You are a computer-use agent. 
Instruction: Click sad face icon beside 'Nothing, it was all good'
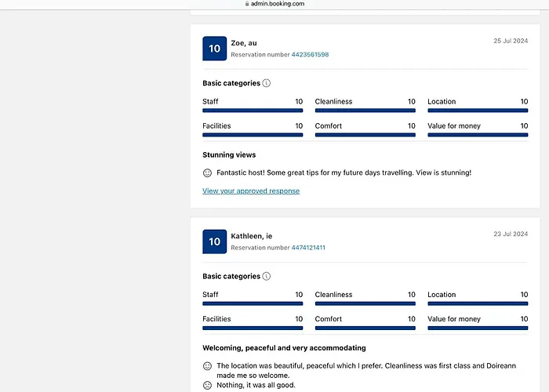[x=207, y=385]
